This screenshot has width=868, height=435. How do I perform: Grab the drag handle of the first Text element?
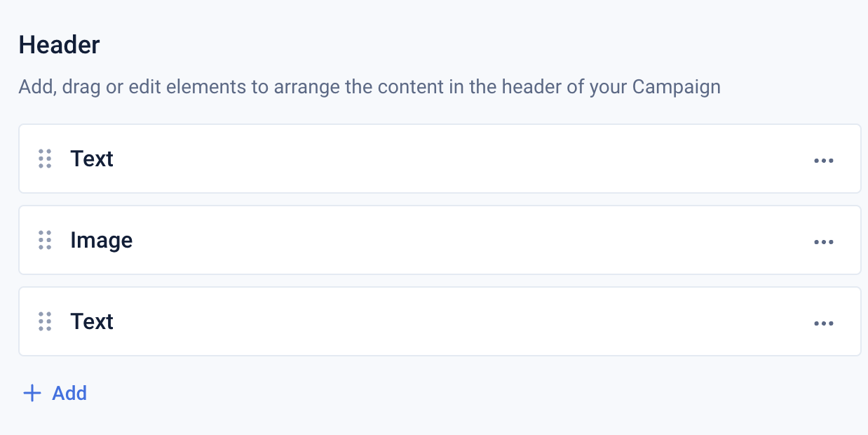(x=45, y=159)
